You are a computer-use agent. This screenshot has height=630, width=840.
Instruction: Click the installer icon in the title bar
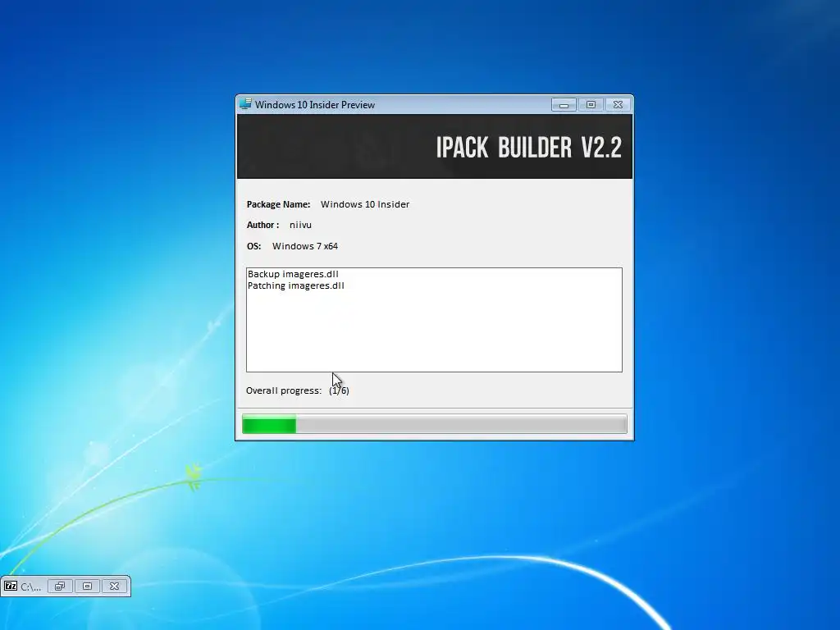(x=245, y=104)
